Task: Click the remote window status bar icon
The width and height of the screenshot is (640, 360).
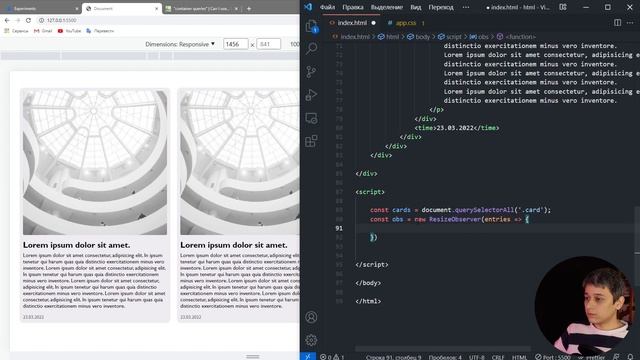Action: [x=308, y=357]
